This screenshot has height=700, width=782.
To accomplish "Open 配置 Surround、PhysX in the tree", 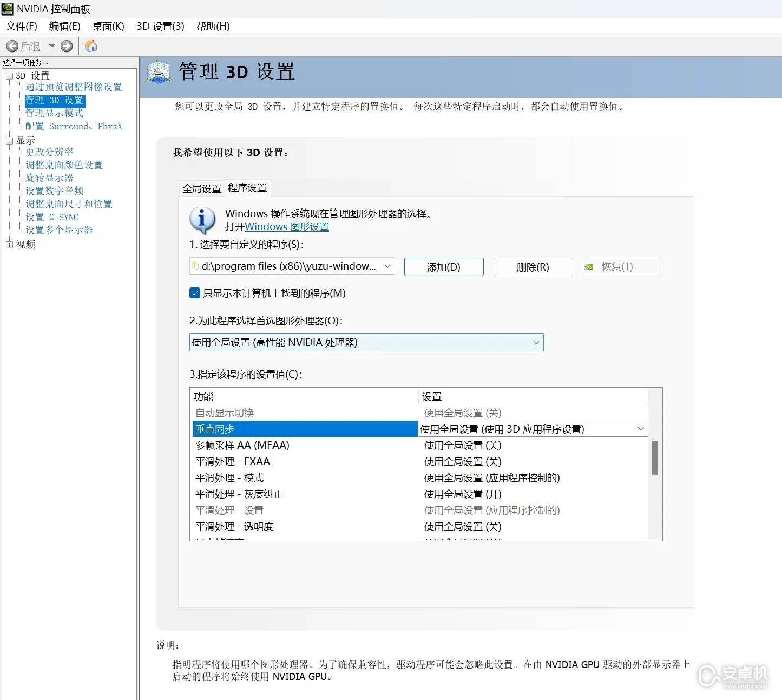I will click(x=74, y=126).
